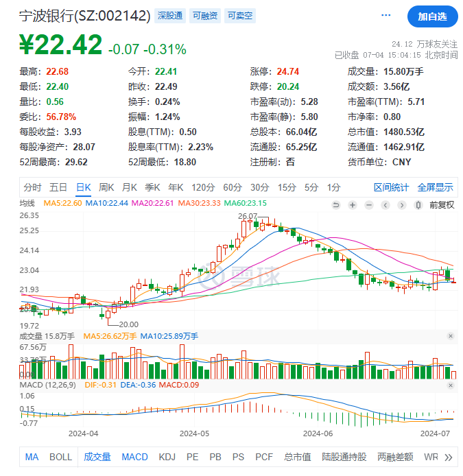Click the 52周最高 value 29.62

tap(76, 162)
